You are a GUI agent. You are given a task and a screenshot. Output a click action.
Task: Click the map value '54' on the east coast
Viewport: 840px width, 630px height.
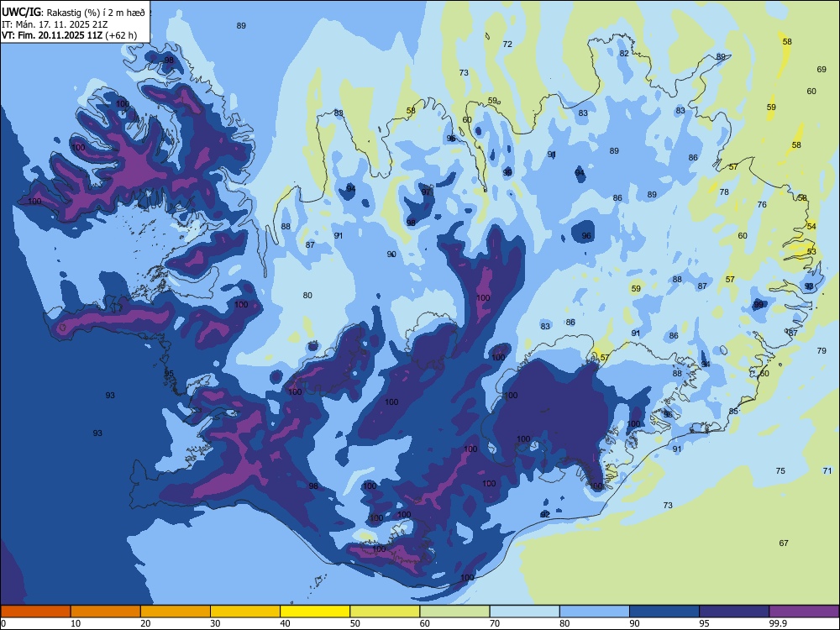click(x=811, y=226)
